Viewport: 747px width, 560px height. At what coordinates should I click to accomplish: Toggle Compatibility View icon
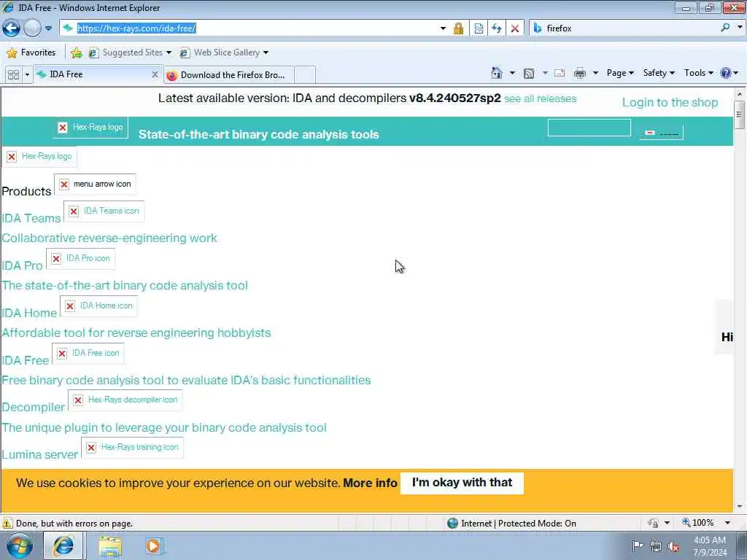coord(479,28)
